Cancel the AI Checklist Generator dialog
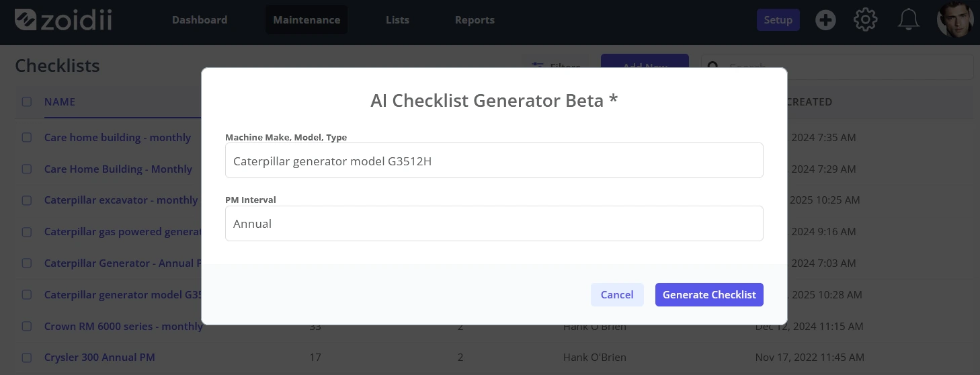Image resolution: width=980 pixels, height=375 pixels. click(617, 294)
